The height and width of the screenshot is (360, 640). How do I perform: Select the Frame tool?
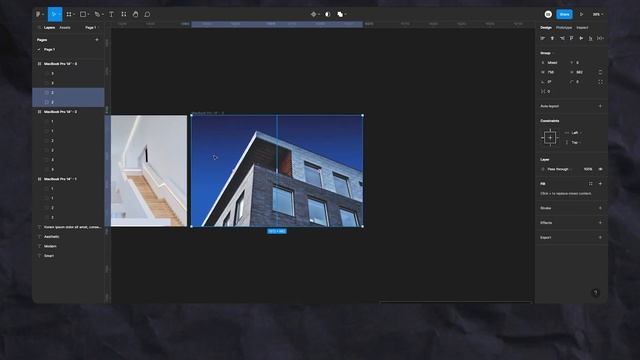click(70, 14)
